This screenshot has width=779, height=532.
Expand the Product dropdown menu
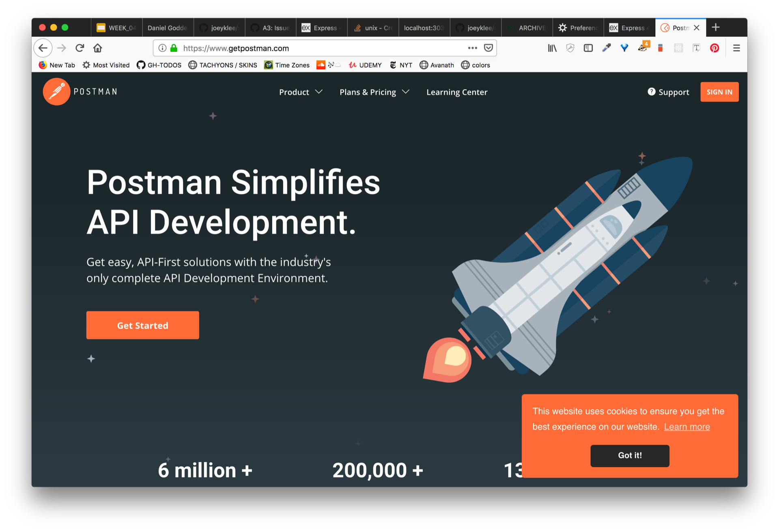(301, 92)
